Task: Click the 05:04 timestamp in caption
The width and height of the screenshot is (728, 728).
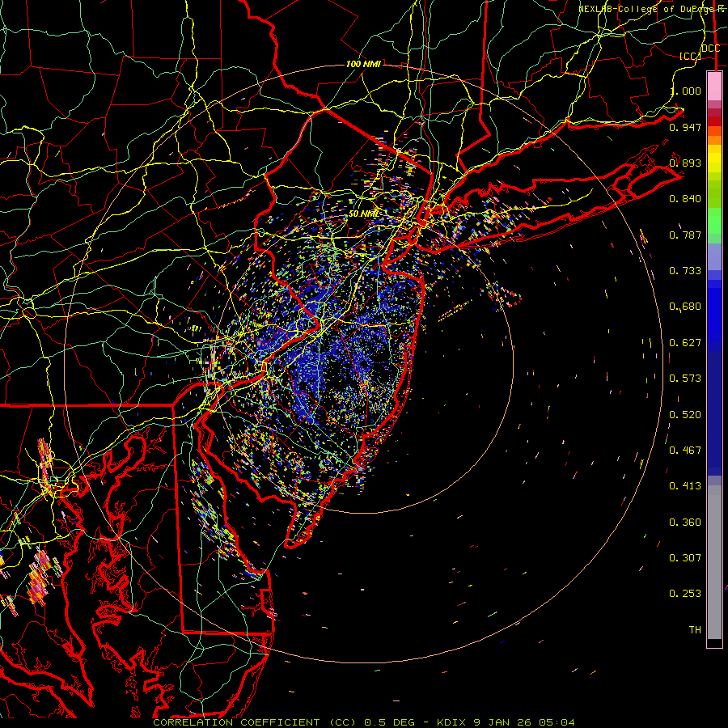Action: (557, 722)
